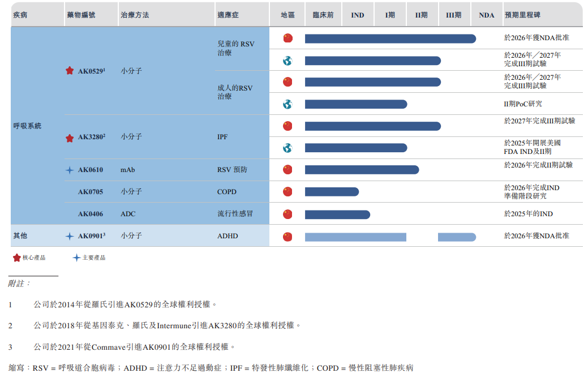Click the China flag in the AK0705 row
588x373 pixels.
[287, 191]
